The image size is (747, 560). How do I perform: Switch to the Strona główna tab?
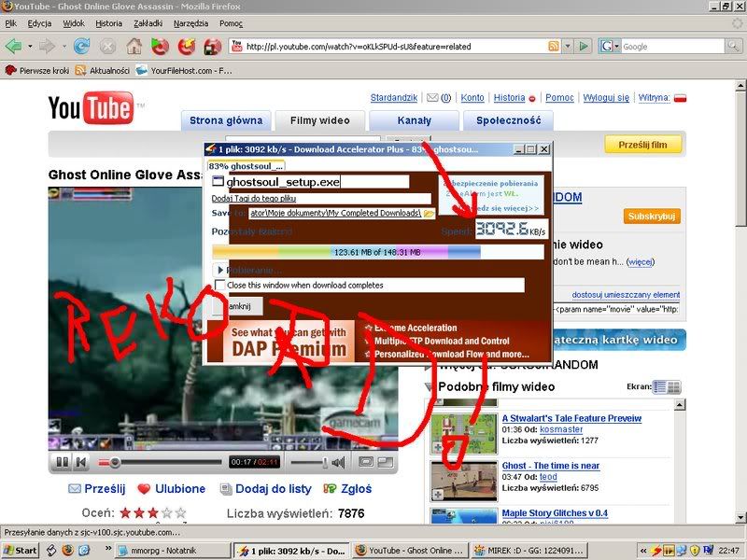[x=226, y=120]
